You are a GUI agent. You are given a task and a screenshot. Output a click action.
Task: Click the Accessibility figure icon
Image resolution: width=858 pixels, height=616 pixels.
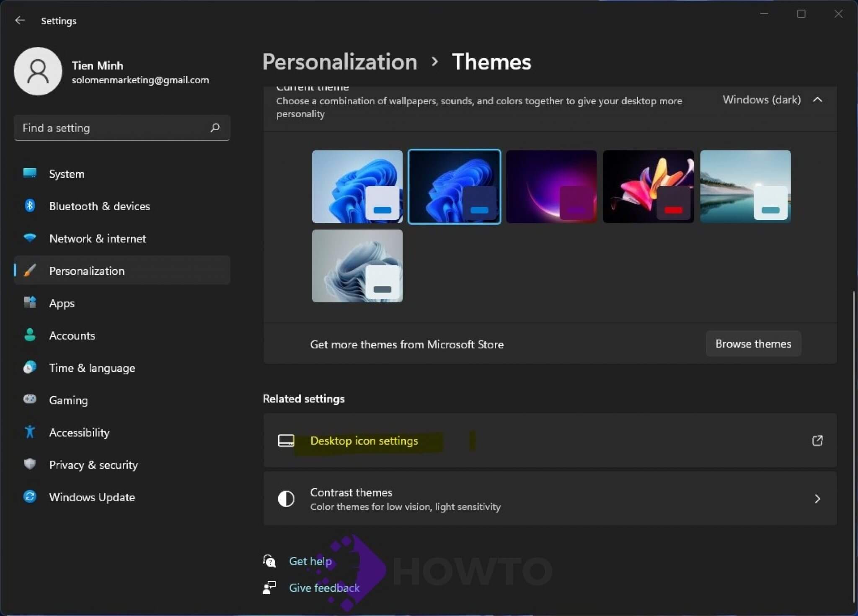[30, 432]
